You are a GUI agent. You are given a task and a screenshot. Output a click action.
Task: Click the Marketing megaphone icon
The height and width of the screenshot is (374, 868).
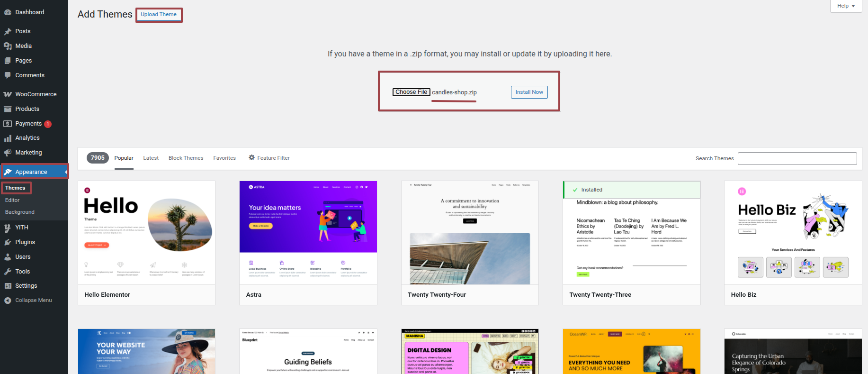pos(8,153)
